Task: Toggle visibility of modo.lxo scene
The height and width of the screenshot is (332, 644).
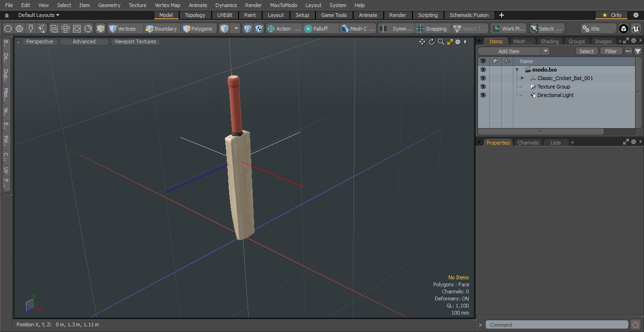Action: pos(483,70)
